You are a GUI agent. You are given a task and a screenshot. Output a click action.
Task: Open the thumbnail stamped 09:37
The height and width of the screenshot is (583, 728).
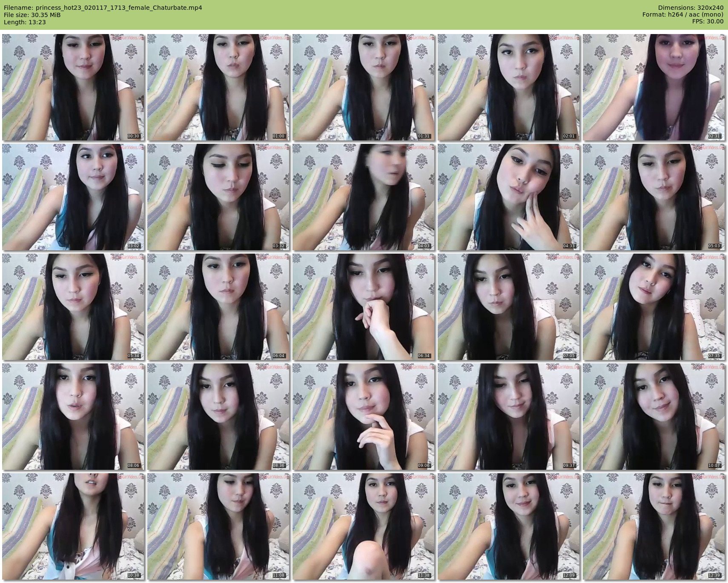(x=509, y=417)
